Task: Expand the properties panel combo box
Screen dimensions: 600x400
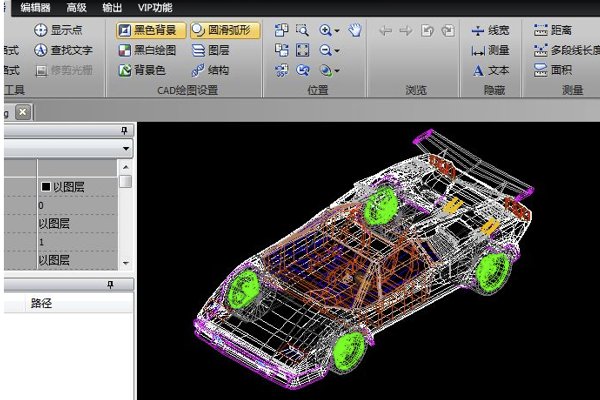Action: pos(125,147)
